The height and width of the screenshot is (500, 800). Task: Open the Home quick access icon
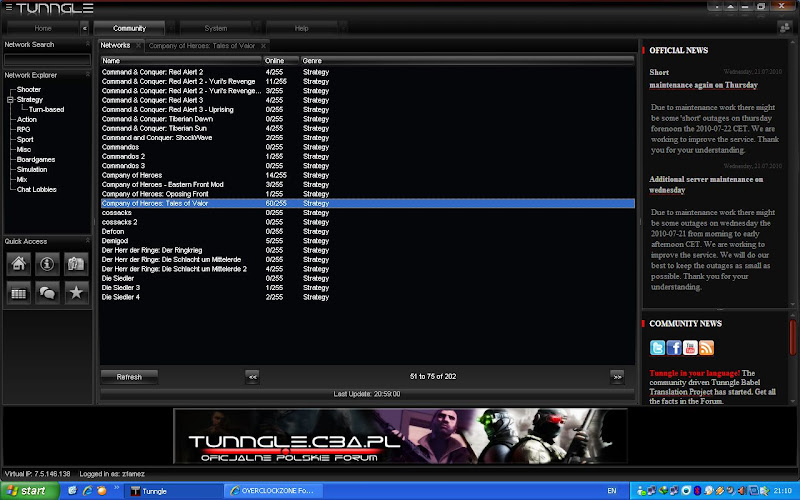pyautogui.click(x=19, y=264)
